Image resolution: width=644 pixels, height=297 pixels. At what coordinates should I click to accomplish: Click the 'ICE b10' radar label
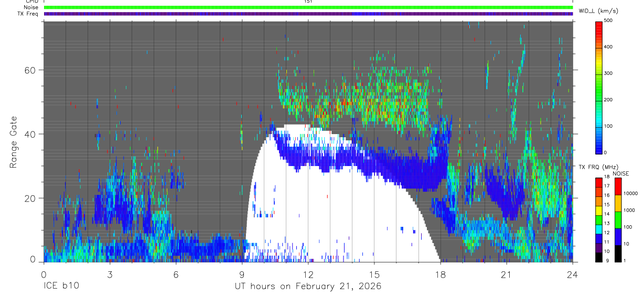(61, 287)
